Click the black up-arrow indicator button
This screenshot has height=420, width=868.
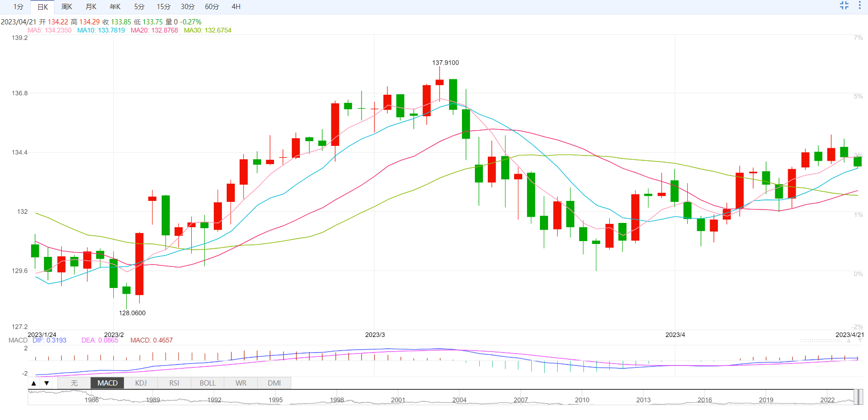click(x=33, y=383)
